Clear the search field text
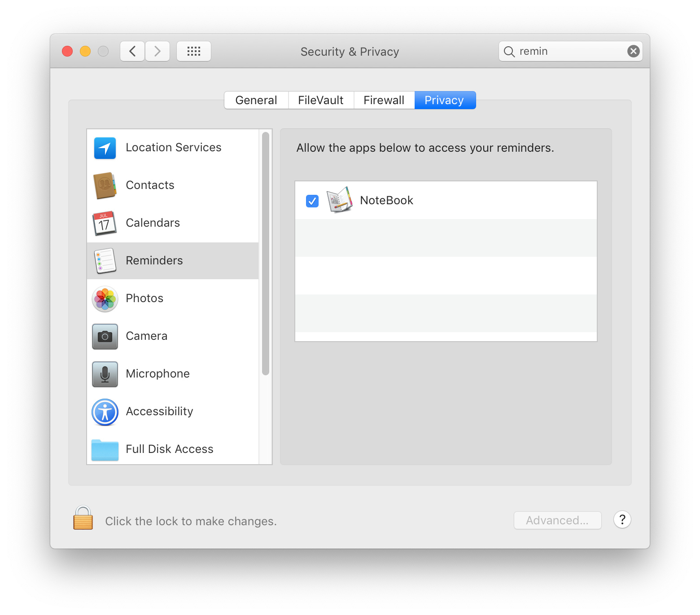Screen dimensions: 700x615 pos(633,51)
